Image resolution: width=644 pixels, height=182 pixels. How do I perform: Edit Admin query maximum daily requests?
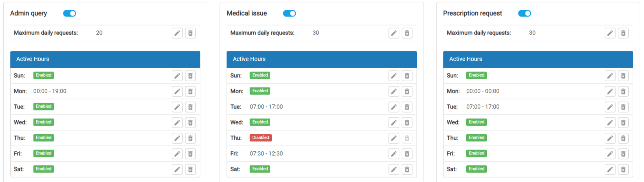click(x=177, y=33)
